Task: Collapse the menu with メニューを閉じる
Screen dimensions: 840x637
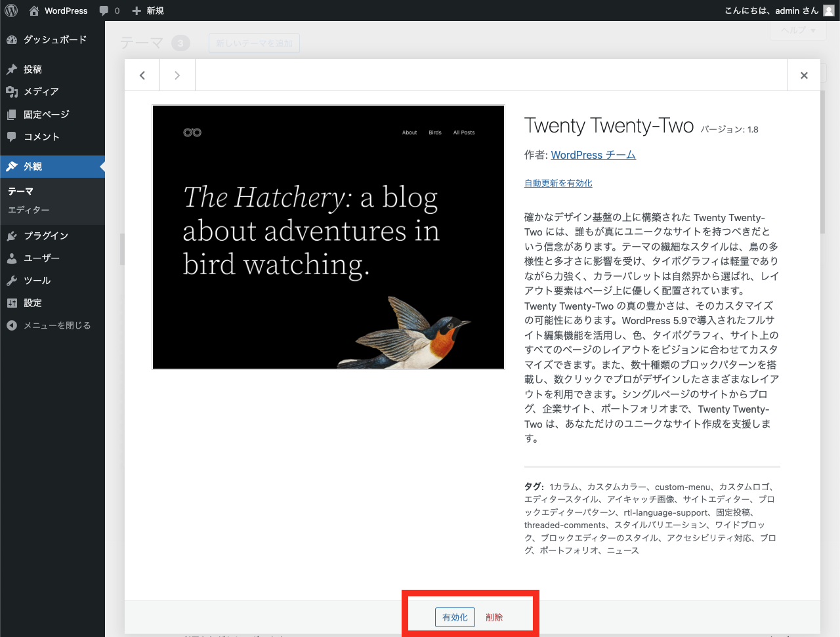Action: [52, 325]
